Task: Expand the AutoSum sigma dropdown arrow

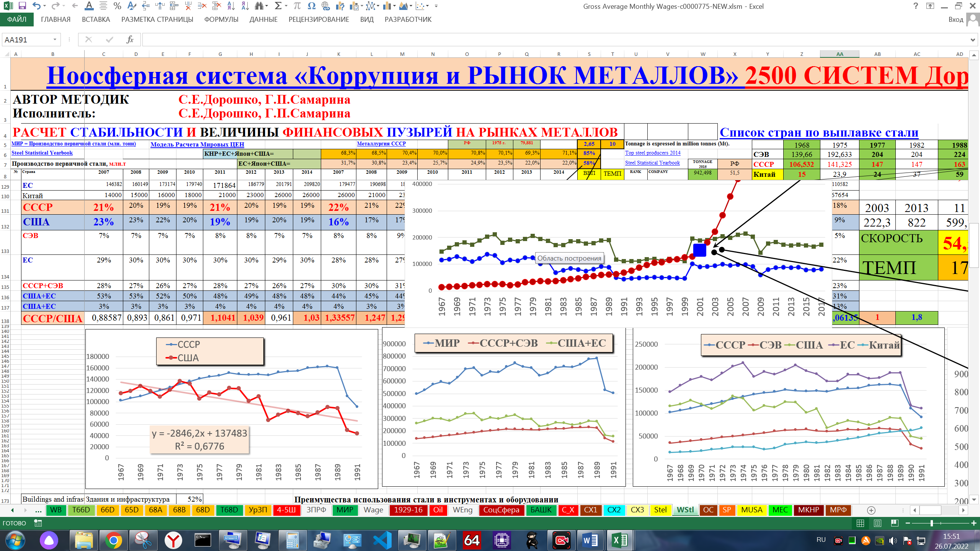Action: click(286, 6)
